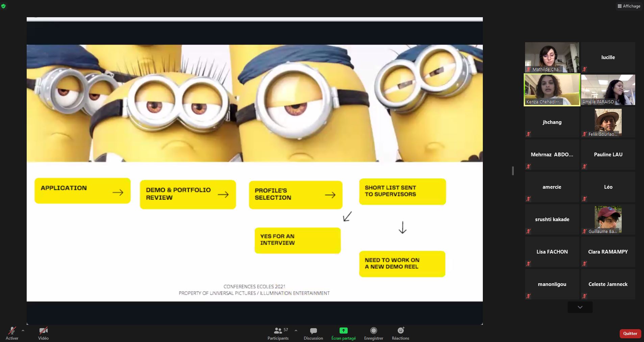Click DEMO & PORTFOLIO REVIEW slide box
The image size is (644, 342).
pos(188,194)
